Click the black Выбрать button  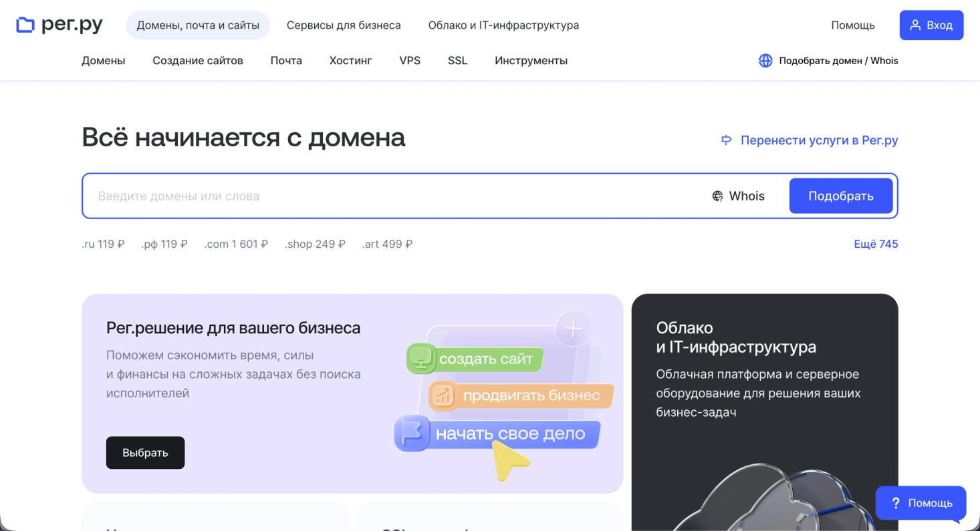coord(145,453)
